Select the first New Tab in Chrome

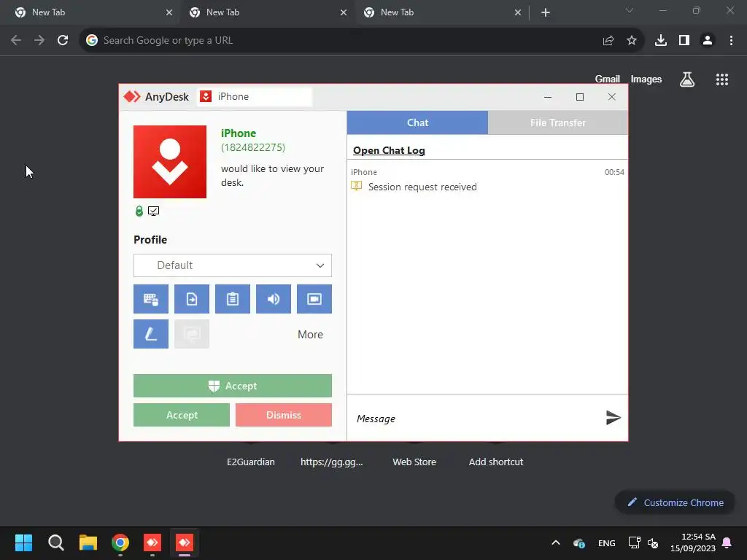pos(90,12)
